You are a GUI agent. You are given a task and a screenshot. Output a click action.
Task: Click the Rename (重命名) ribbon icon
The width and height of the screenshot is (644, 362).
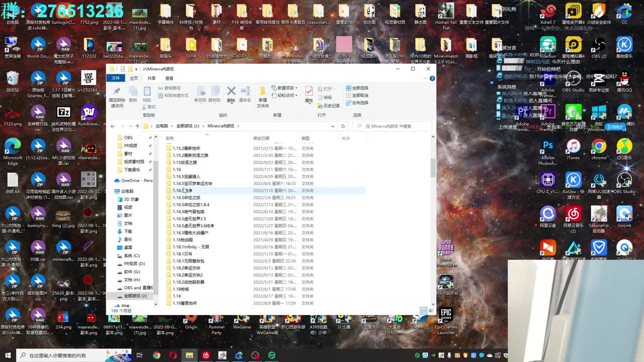pos(245,91)
